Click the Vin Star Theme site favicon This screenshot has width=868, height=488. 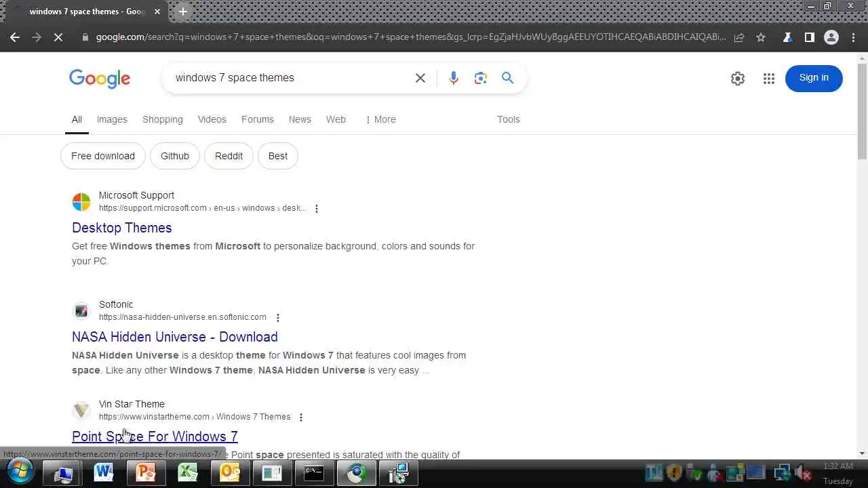pyautogui.click(x=81, y=411)
